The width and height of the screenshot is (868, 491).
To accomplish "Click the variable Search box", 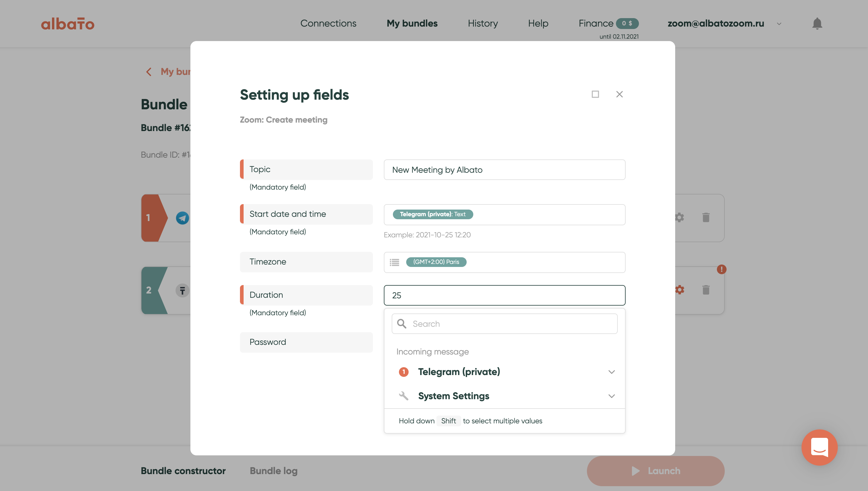I will [504, 324].
